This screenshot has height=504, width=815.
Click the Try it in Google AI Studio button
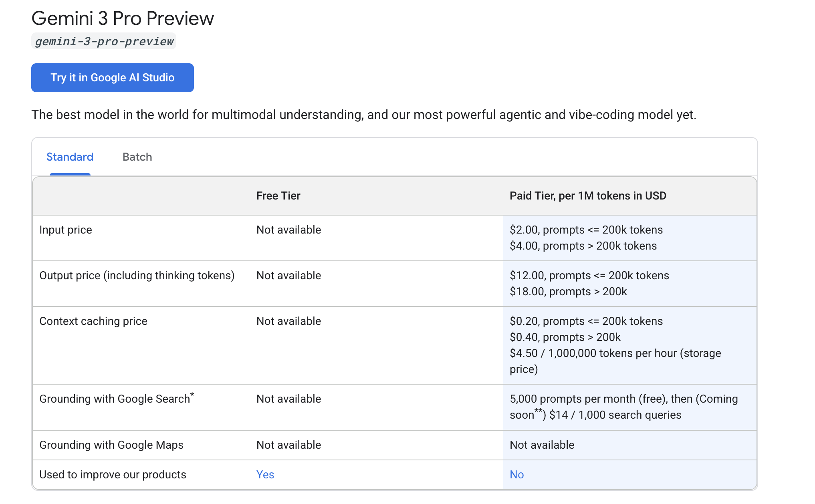(112, 78)
